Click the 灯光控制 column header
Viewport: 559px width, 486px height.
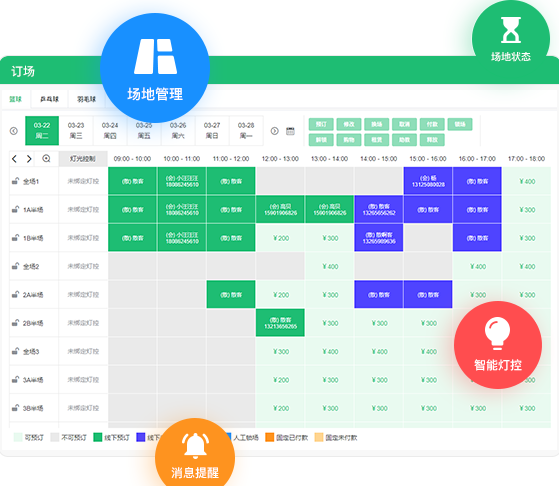tap(83, 159)
